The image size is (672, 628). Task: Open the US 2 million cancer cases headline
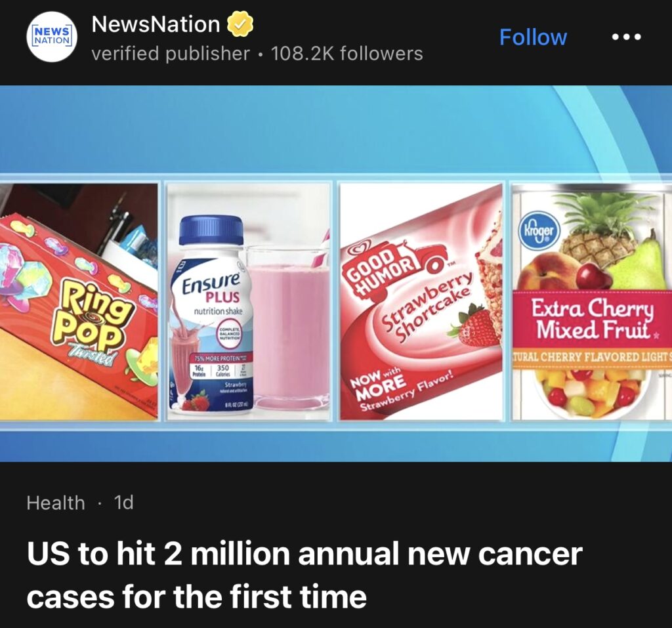point(304,575)
